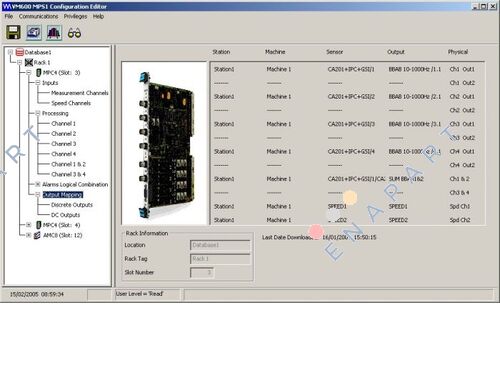Click physical cell Ch1 & 2
This screenshot has width=500, height=375.
tap(459, 179)
